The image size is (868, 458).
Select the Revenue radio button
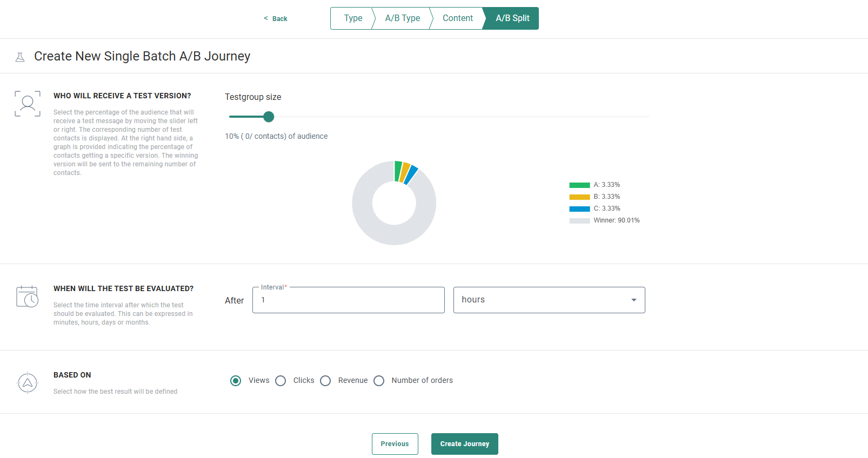325,381
